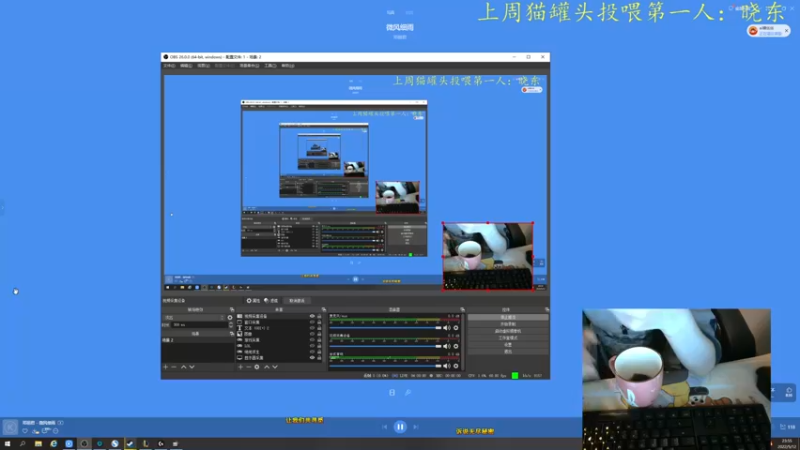Toggle visibility of 窗口采集 source

tap(312, 322)
